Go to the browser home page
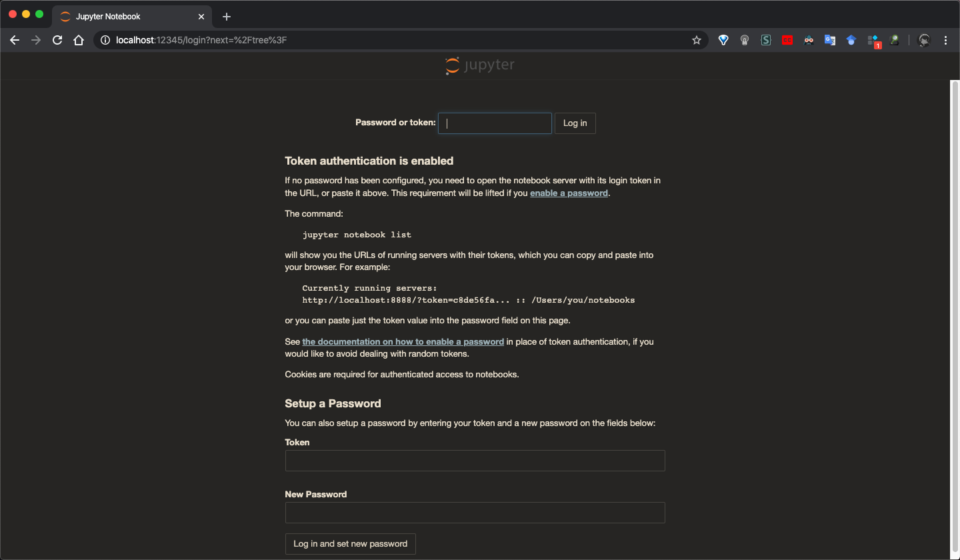960x560 pixels. point(79,40)
